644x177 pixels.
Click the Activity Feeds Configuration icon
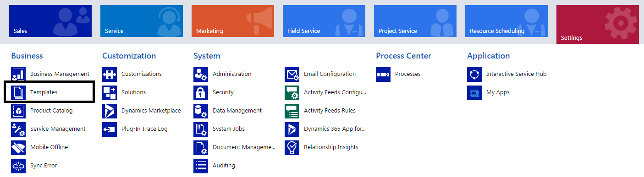click(x=292, y=92)
